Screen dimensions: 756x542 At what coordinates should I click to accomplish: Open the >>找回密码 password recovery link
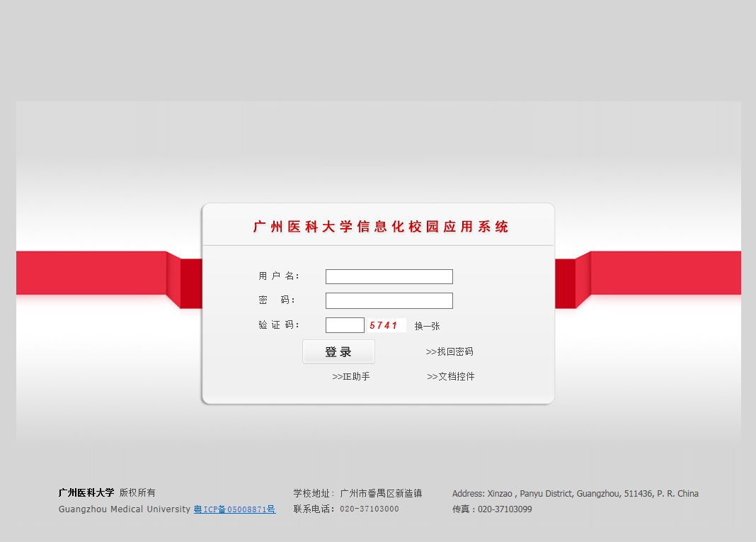pyautogui.click(x=449, y=351)
